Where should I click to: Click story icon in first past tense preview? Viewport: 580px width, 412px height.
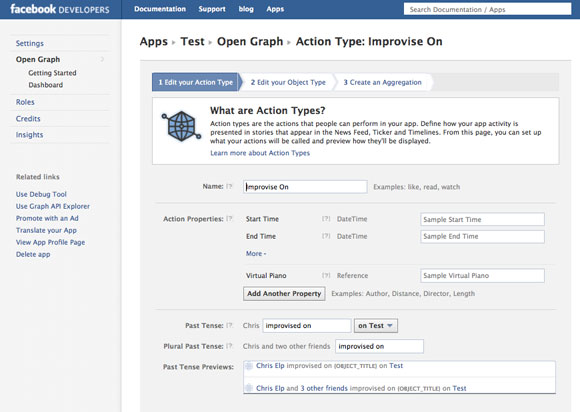249,366
